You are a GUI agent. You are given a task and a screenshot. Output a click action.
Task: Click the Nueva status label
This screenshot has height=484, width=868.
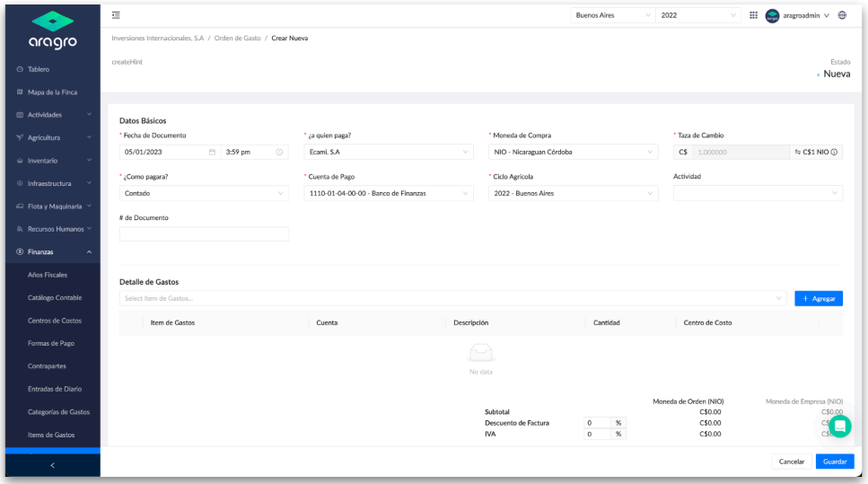837,74
